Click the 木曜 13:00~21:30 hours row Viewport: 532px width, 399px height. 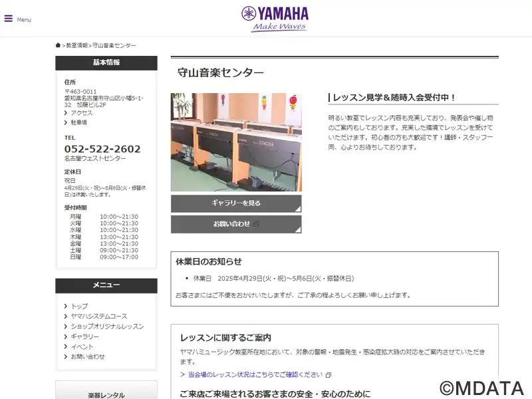(x=104, y=237)
